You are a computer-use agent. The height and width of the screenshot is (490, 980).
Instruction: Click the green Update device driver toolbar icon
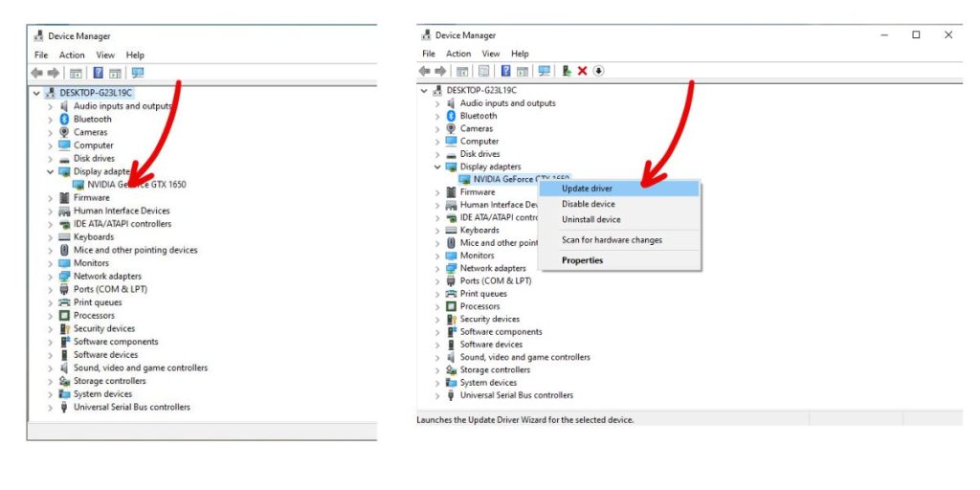click(567, 71)
